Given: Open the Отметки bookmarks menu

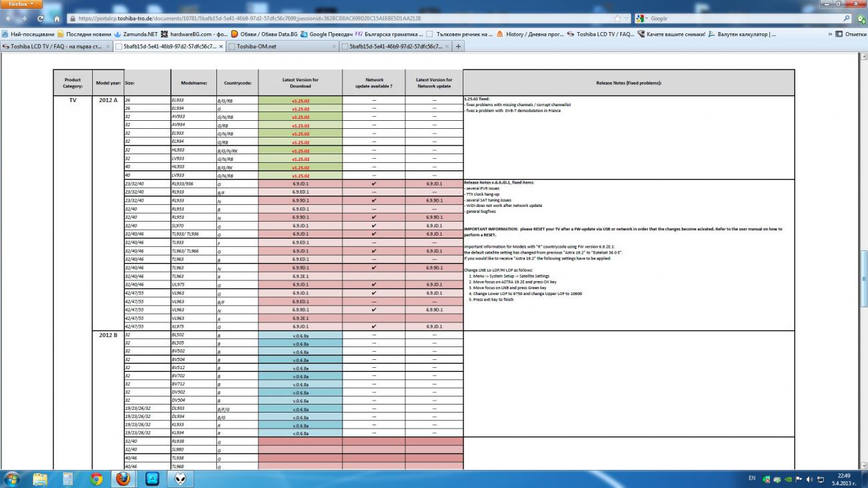Looking at the screenshot, I should tap(851, 34).
